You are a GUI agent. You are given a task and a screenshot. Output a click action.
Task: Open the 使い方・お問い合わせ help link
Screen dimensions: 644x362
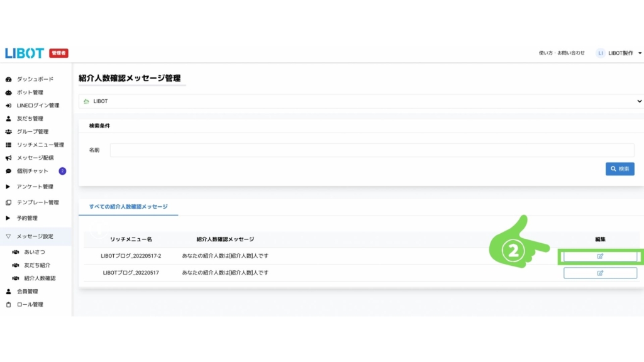(x=562, y=53)
